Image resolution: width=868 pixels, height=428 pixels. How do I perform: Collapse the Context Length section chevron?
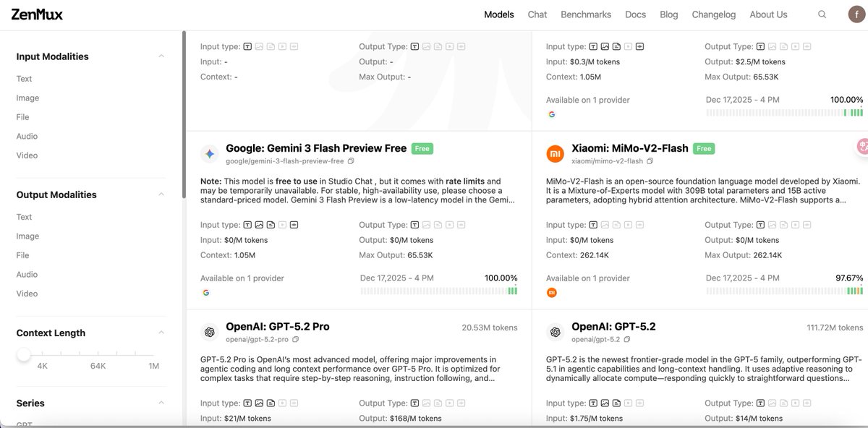click(x=161, y=333)
